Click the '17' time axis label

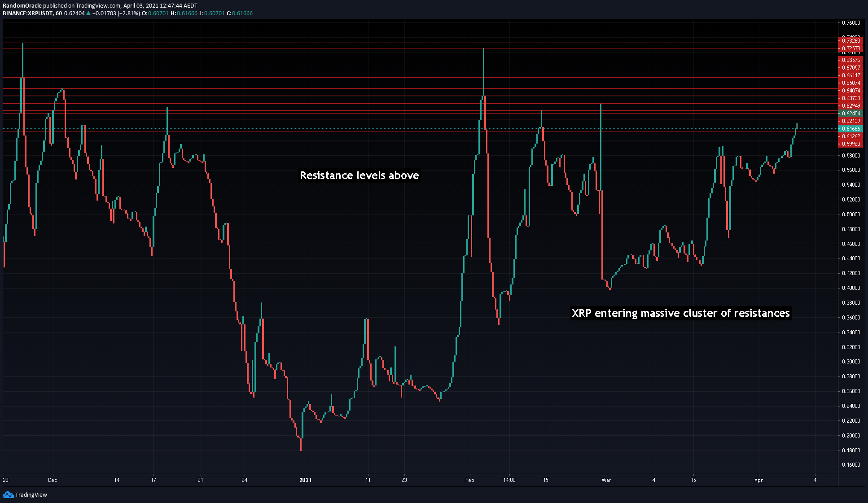click(x=153, y=480)
